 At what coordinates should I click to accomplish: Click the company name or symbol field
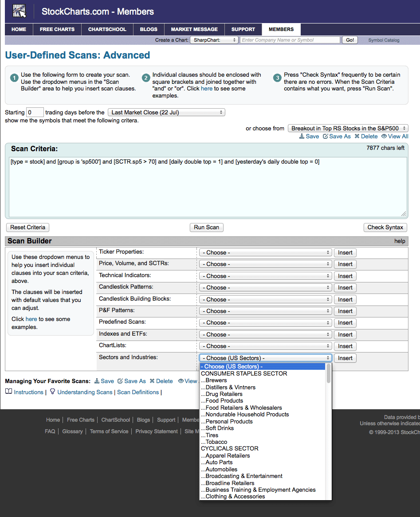290,40
